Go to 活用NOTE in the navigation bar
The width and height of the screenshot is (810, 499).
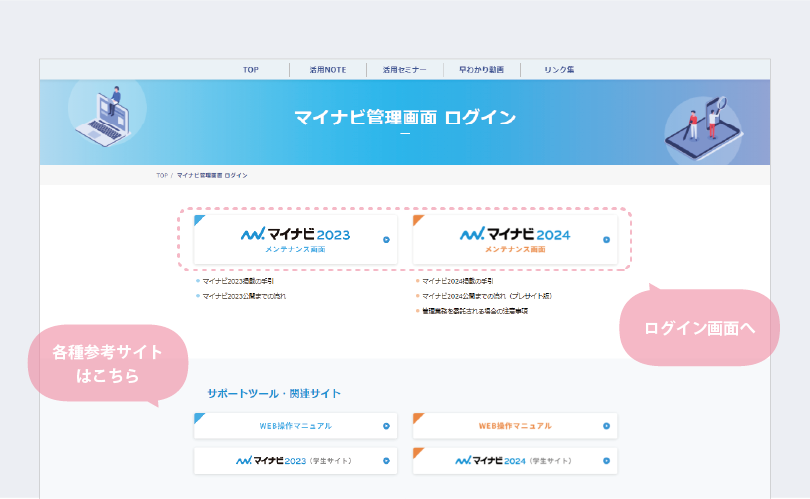(328, 70)
